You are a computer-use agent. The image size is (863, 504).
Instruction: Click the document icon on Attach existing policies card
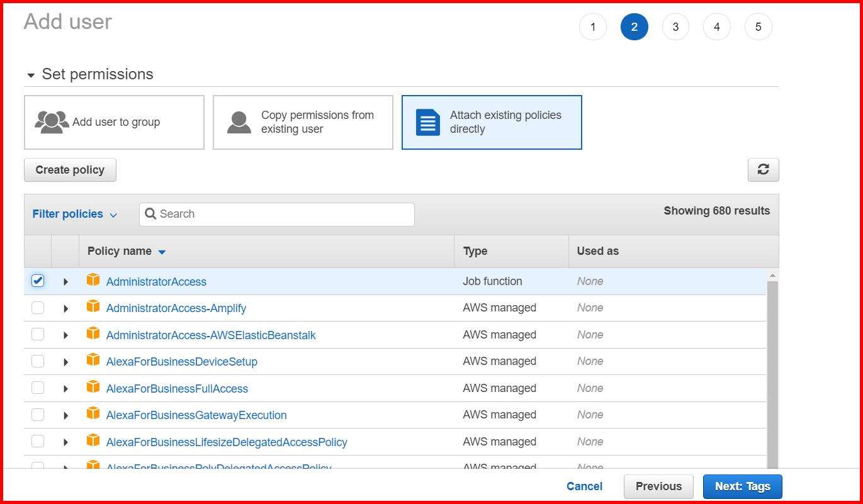point(427,122)
